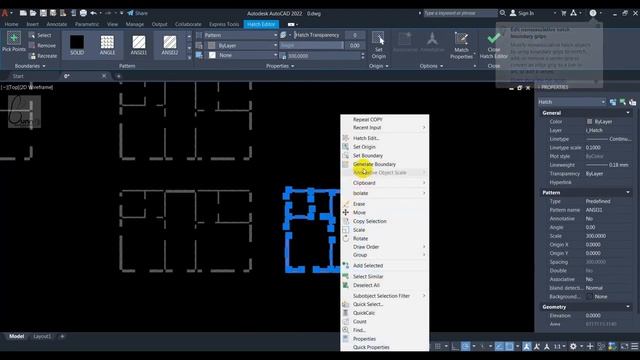Click Recreate boundary icon
Screen dimensions: 640x360
coord(32,56)
